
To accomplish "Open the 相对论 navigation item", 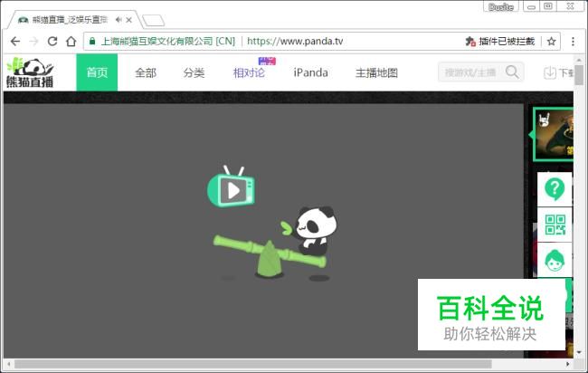I will click(x=249, y=72).
